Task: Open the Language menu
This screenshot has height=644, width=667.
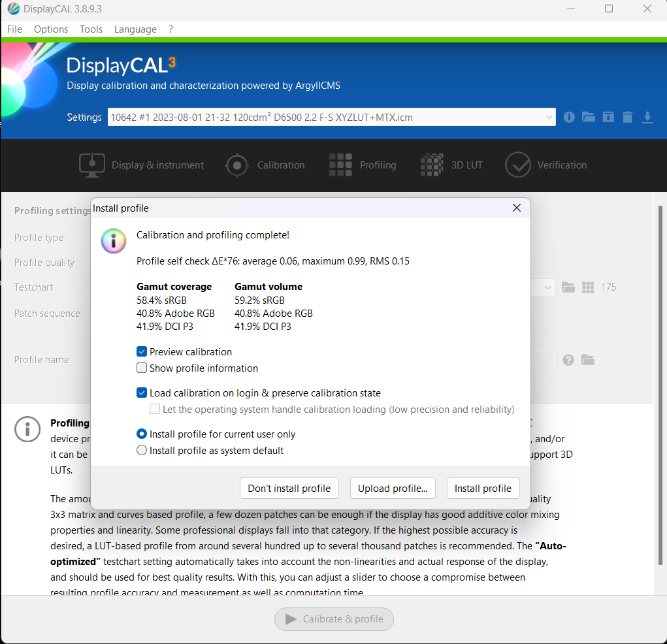Action: pos(135,29)
